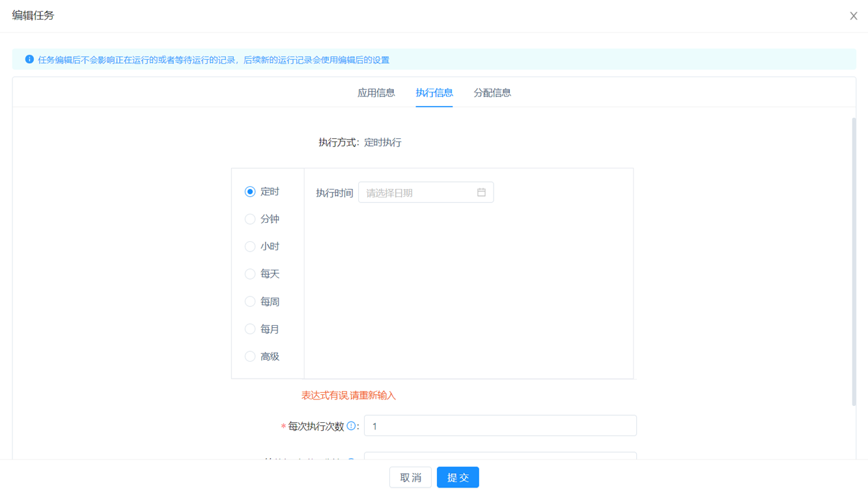Click the info icon beside 每次执行次数

point(351,426)
